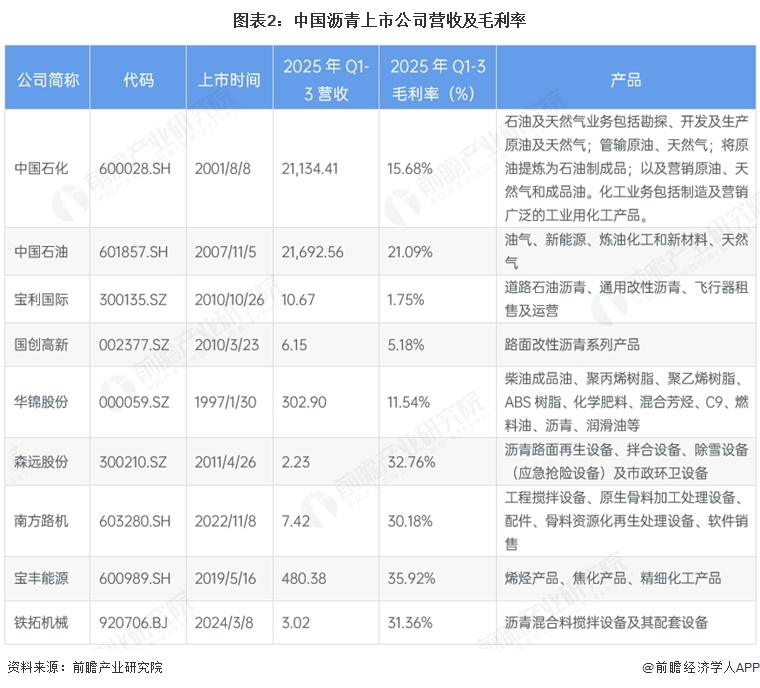
Task: Select the code 002377.SZ
Action: [134, 344]
